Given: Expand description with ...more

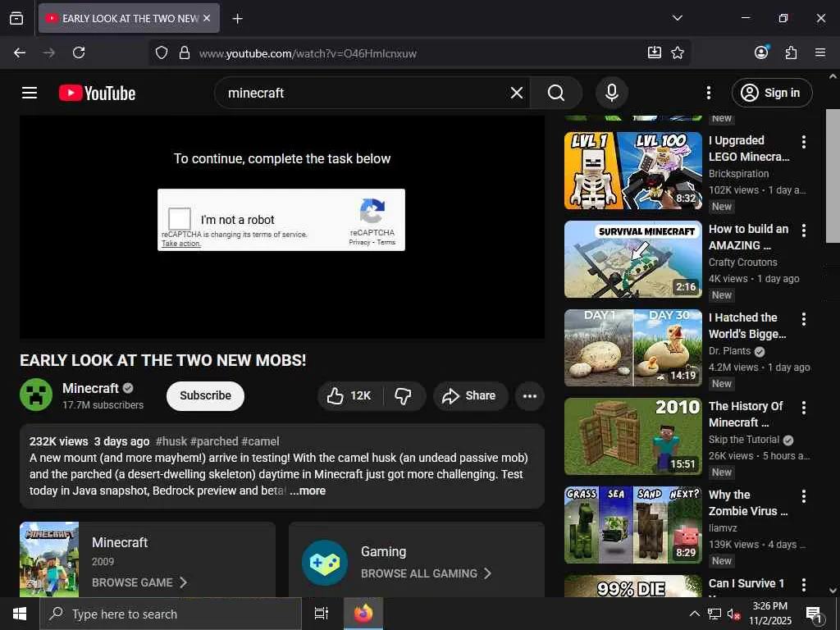Looking at the screenshot, I should point(308,491).
